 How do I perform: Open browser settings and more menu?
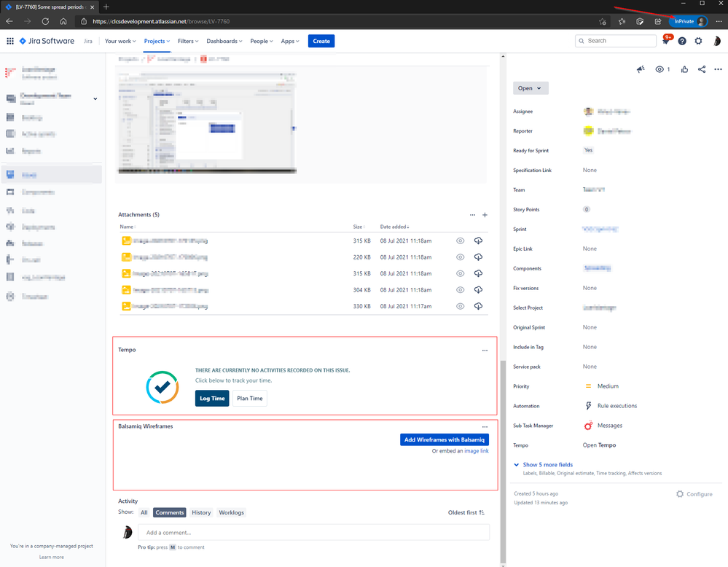coord(719,21)
